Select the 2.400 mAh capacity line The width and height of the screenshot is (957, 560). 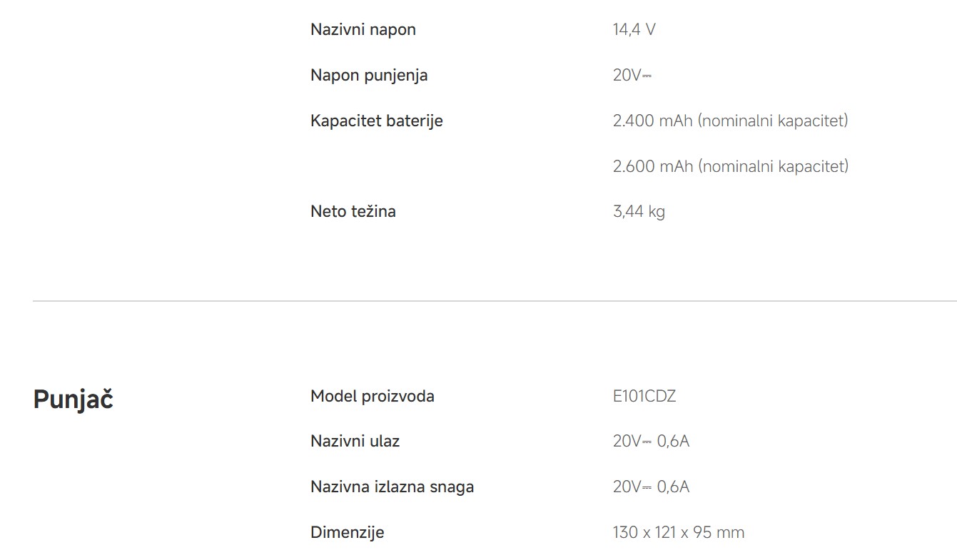(730, 121)
